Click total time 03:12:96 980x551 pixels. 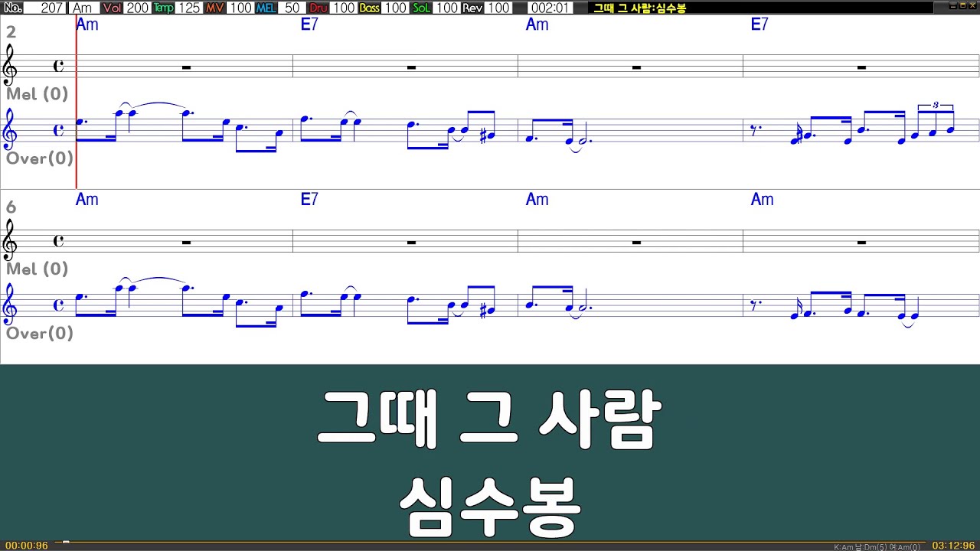pyautogui.click(x=953, y=546)
